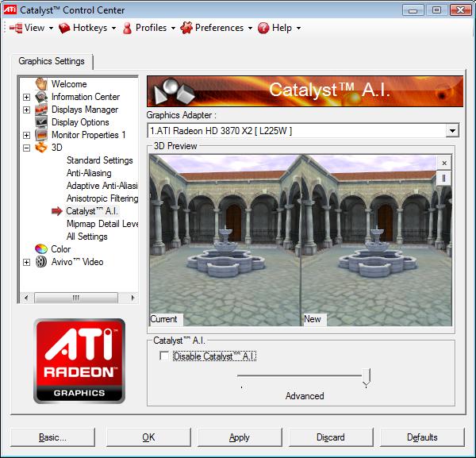Maximize the Catalyst Control Center window
476x458 pixels.
pos(436,10)
